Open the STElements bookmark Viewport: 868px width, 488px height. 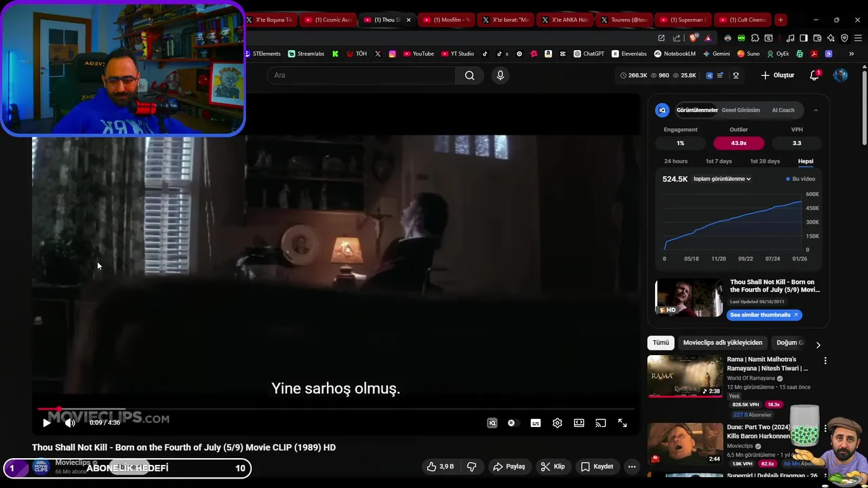(x=262, y=54)
